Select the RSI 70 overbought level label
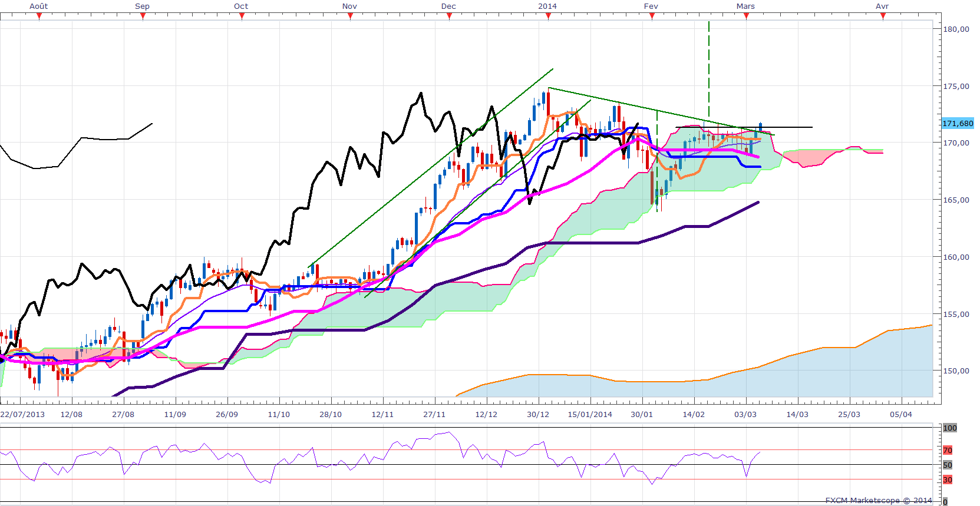This screenshot has width=980, height=506. (948, 450)
